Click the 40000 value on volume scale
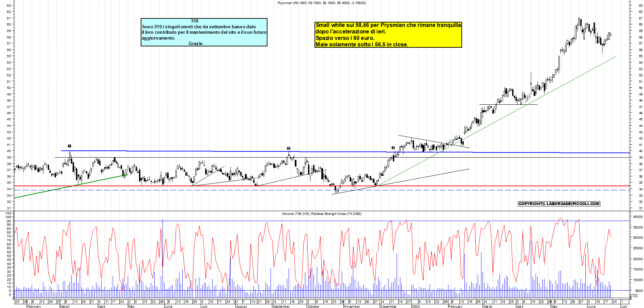The width and height of the screenshot is (644, 308). (x=638, y=217)
